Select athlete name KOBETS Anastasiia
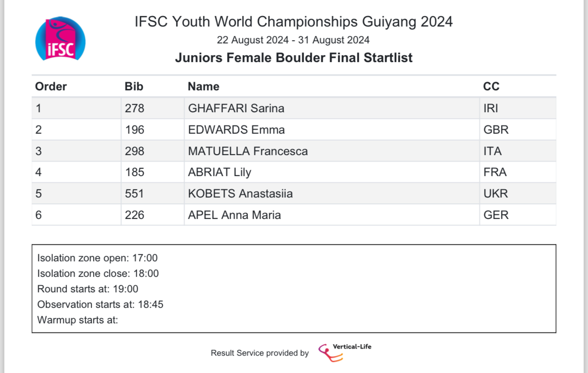This screenshot has width=588, height=373. click(x=240, y=194)
